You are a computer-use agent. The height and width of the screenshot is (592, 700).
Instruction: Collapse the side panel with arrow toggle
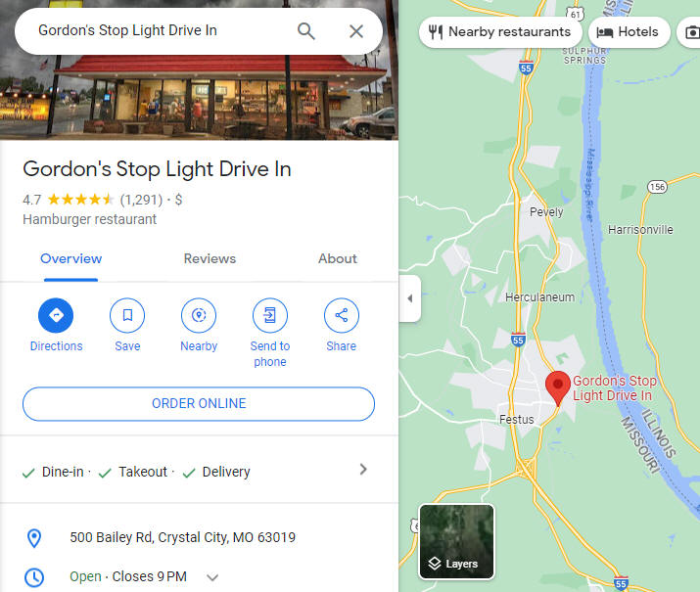coord(410,298)
